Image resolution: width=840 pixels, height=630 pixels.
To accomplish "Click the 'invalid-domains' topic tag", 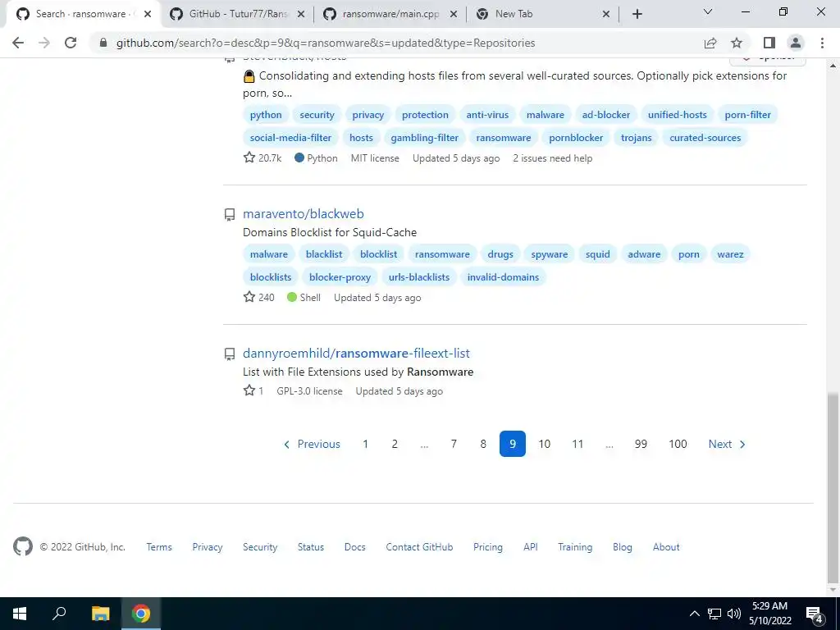I will click(503, 277).
